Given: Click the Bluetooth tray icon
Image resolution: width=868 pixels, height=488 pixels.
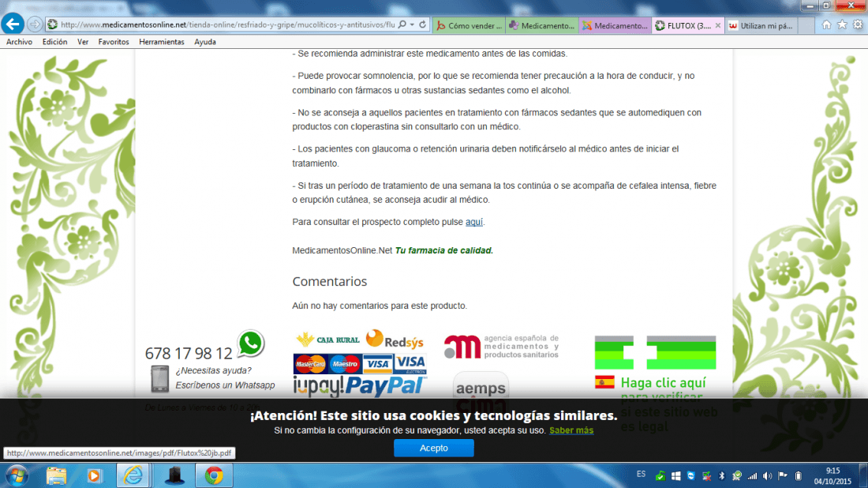Looking at the screenshot, I should pyautogui.click(x=722, y=476).
